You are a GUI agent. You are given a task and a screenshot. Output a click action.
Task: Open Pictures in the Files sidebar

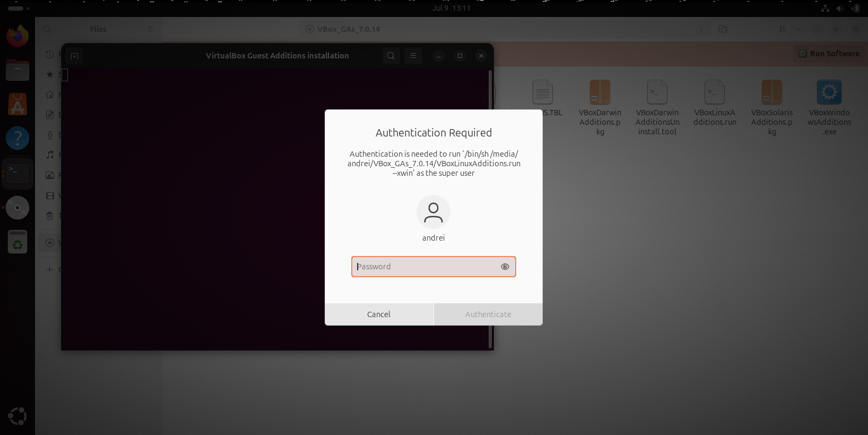click(x=50, y=175)
